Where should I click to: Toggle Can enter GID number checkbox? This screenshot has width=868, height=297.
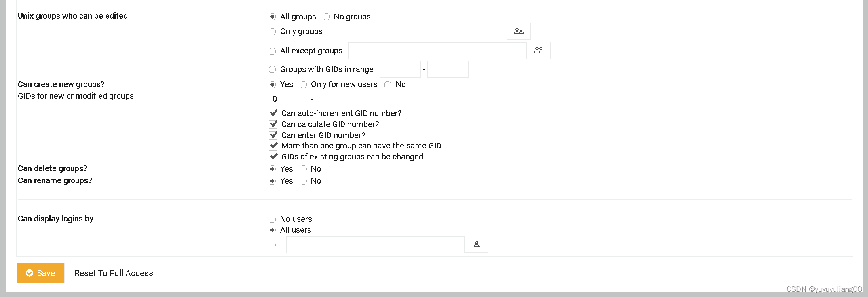tap(274, 135)
